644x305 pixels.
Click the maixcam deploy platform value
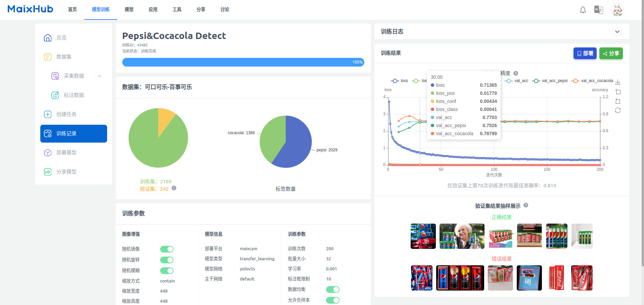(x=248, y=249)
